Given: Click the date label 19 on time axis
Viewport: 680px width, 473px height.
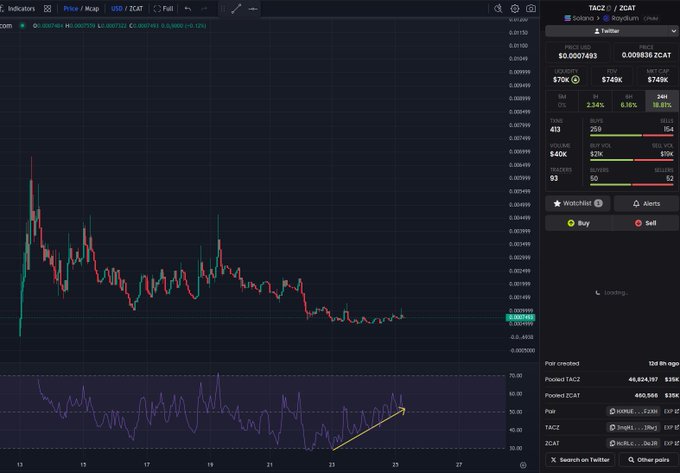Looking at the screenshot, I should click(x=210, y=464).
